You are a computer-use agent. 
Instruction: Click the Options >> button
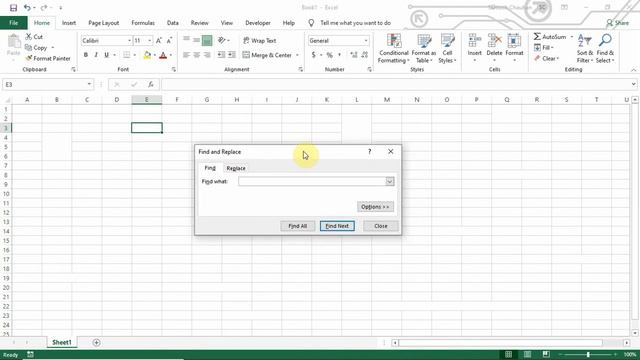click(375, 207)
